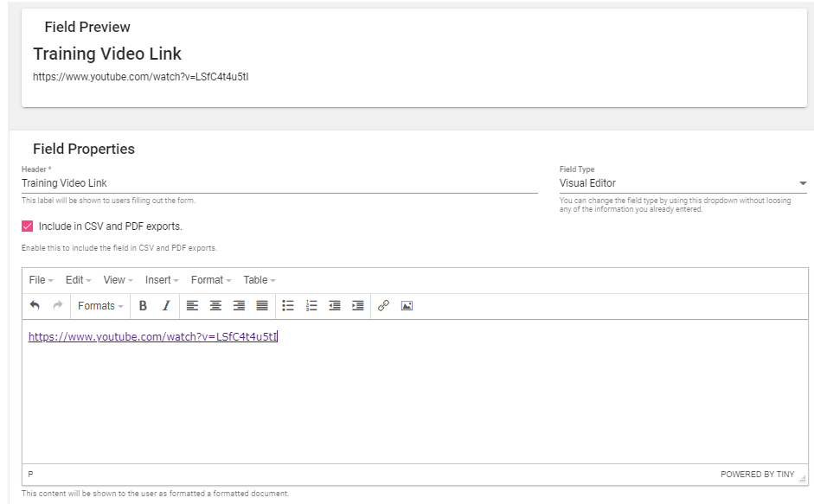
Task: Open the Table menu
Action: [x=259, y=280]
